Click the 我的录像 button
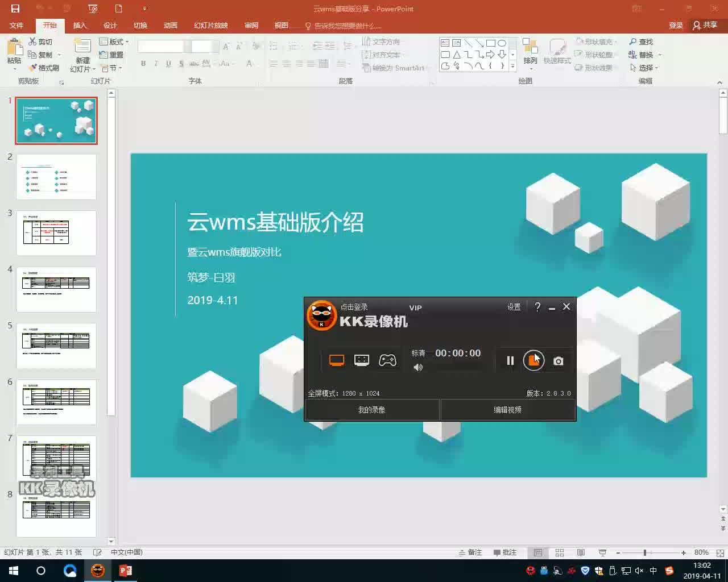The image size is (728, 582). tap(372, 409)
